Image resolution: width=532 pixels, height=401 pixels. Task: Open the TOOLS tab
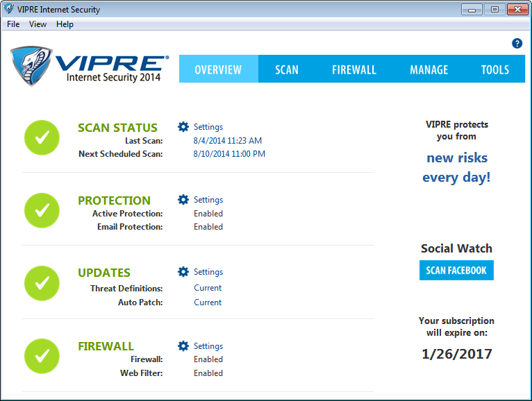point(494,69)
